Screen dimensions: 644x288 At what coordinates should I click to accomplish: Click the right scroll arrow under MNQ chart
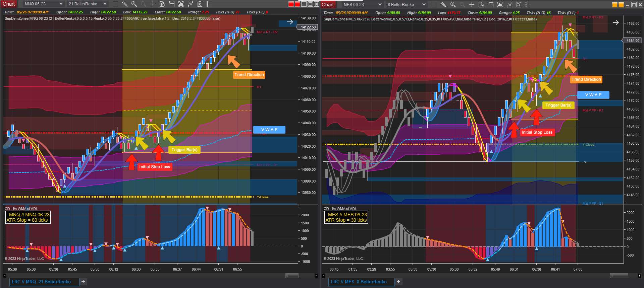316,276
